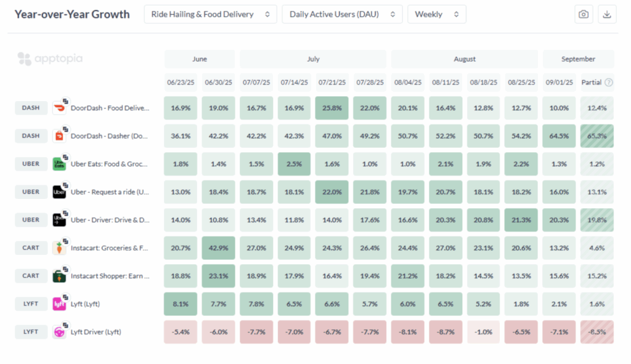This screenshot has width=631, height=364.
Task: Expand the Weekly frequency dropdown
Action: [x=436, y=14]
